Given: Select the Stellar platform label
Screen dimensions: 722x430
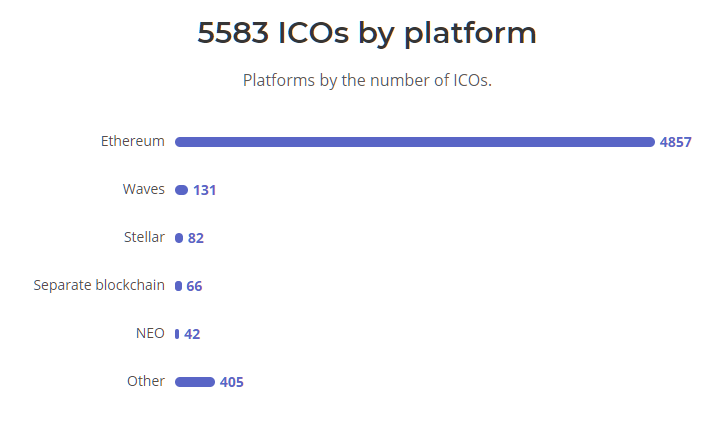Looking at the screenshot, I should 144,237.
